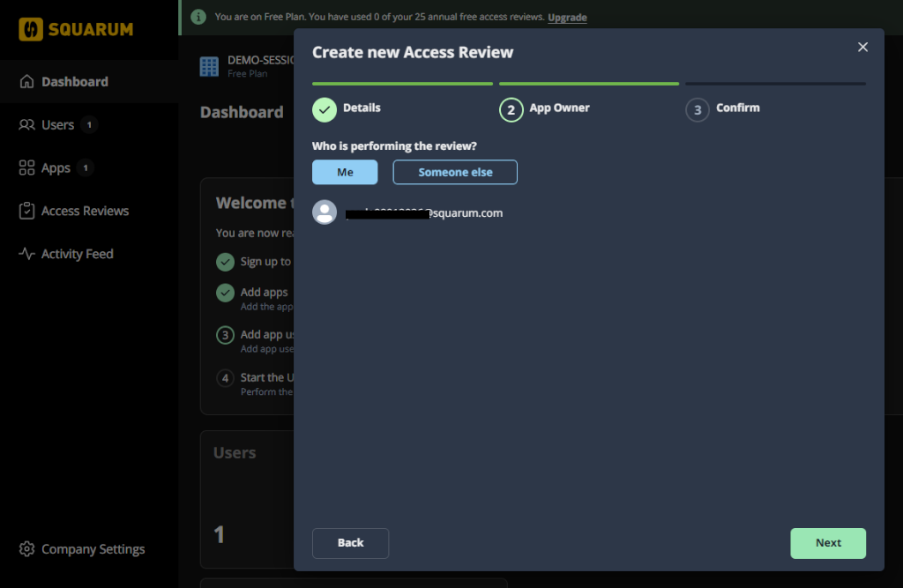The height and width of the screenshot is (588, 903).
Task: Click the Back button
Action: [x=350, y=543]
